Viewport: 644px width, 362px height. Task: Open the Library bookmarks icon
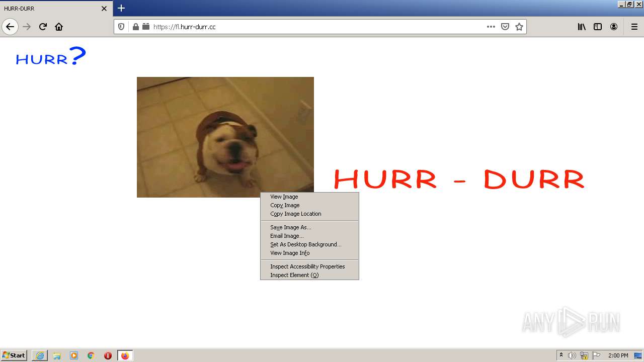[582, 27]
